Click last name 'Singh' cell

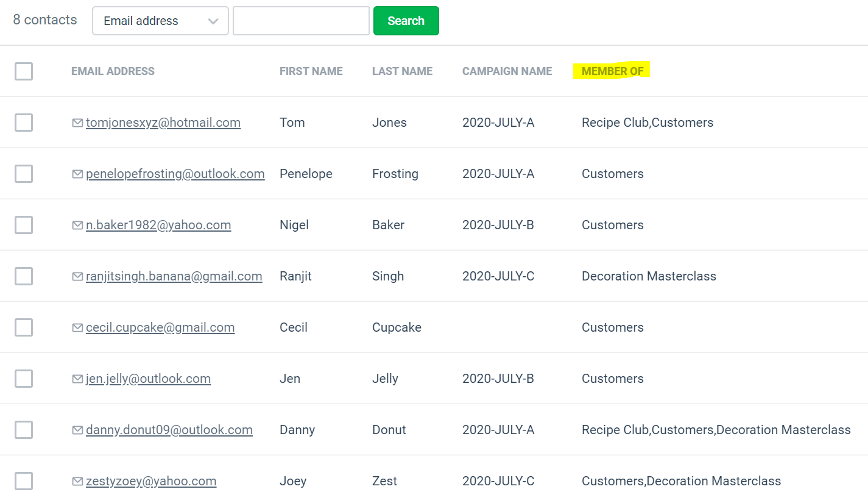point(388,276)
